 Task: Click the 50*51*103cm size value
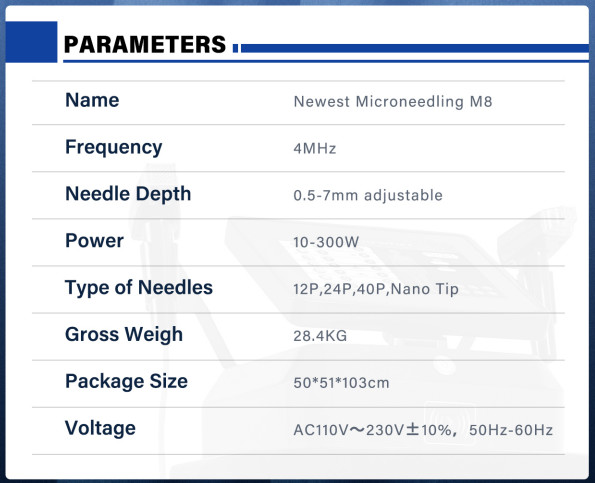(x=341, y=383)
